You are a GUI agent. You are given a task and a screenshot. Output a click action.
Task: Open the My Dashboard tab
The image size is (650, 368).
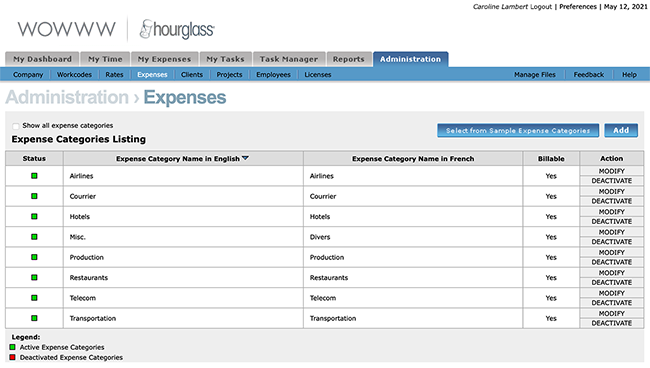[42, 59]
